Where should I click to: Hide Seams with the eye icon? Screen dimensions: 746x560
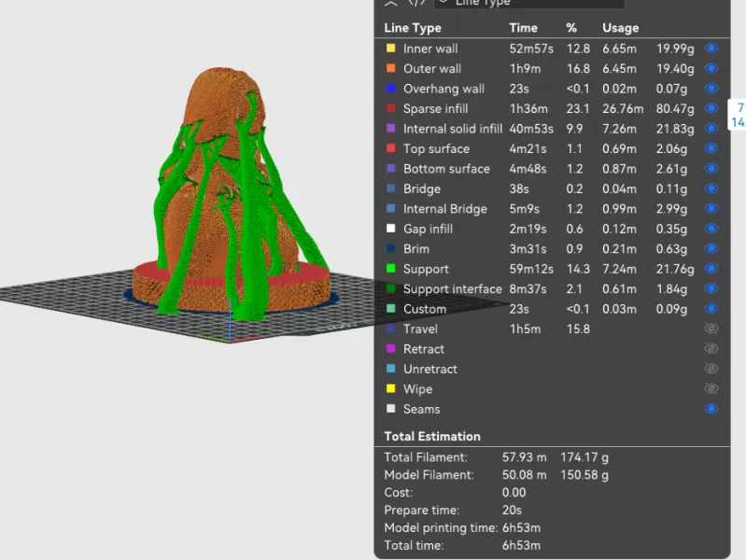711,409
